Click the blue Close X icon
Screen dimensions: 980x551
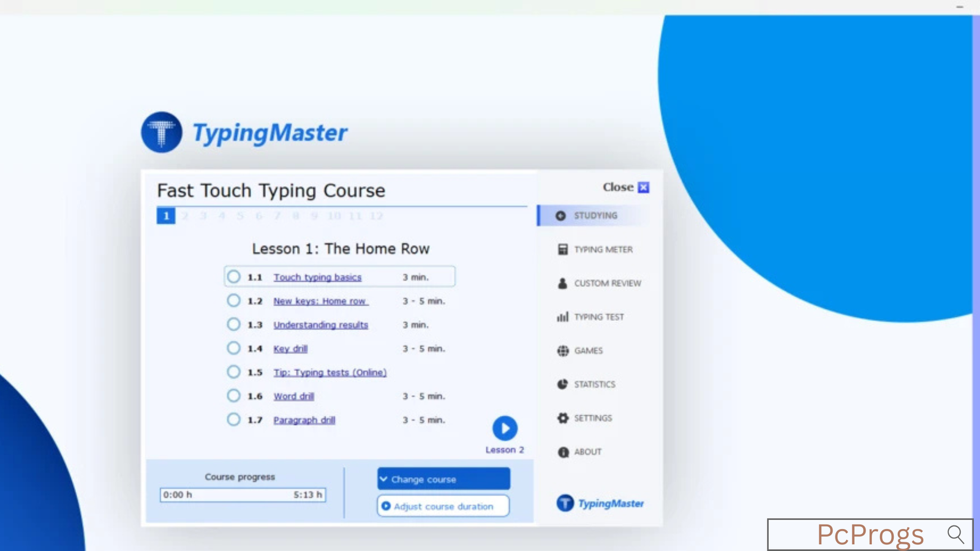coord(643,187)
